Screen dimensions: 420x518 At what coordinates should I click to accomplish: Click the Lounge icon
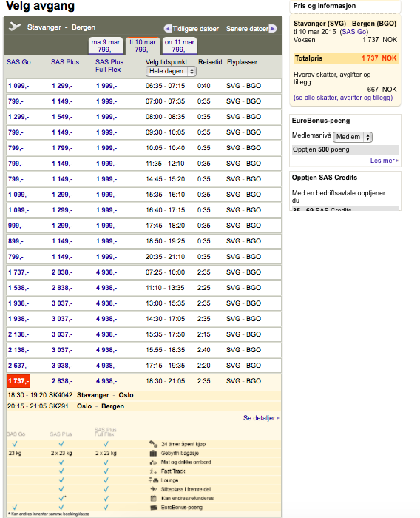coord(153,480)
